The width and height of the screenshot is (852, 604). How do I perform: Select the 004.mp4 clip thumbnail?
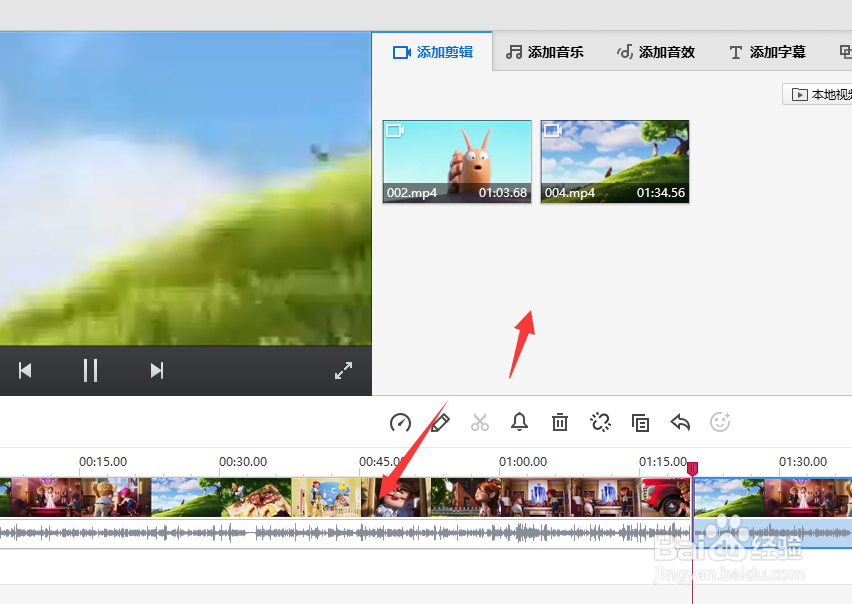[614, 162]
